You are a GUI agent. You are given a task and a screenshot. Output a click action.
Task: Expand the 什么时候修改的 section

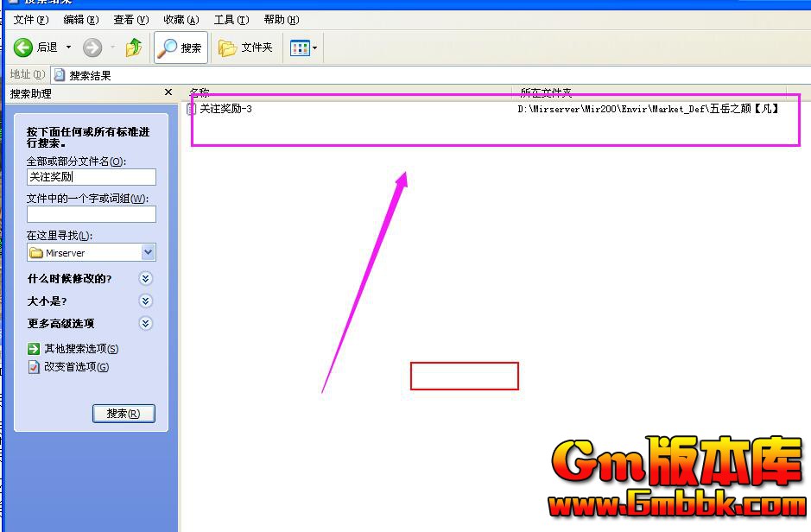tap(146, 279)
